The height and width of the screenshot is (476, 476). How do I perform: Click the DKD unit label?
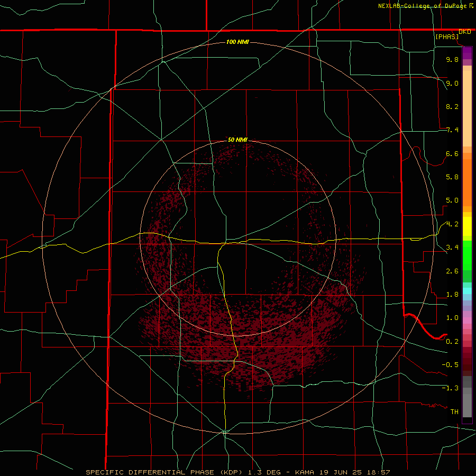pos(465,32)
